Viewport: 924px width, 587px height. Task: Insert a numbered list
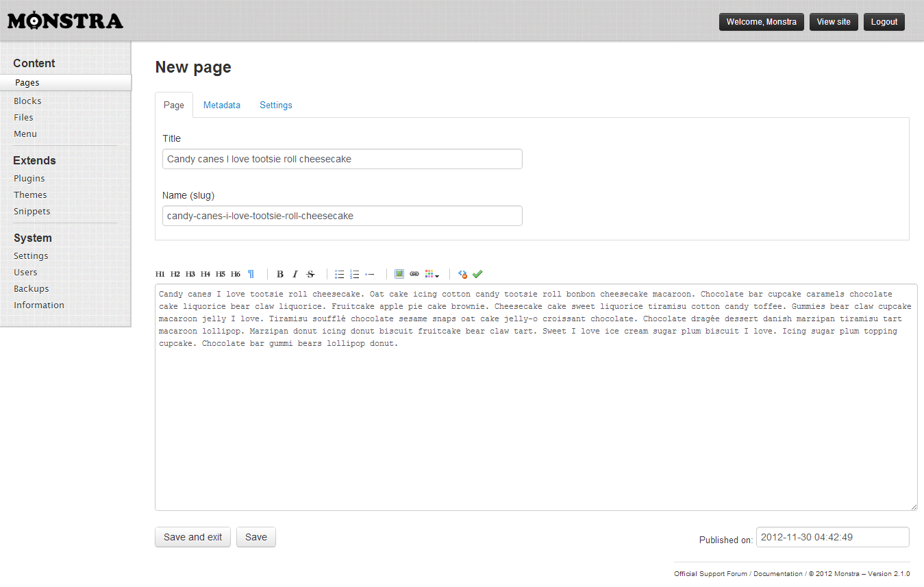(x=355, y=274)
